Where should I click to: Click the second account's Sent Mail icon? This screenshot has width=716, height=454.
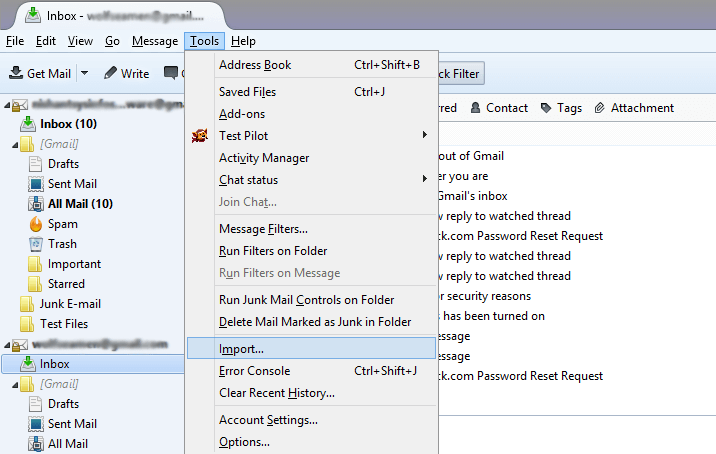(36, 424)
